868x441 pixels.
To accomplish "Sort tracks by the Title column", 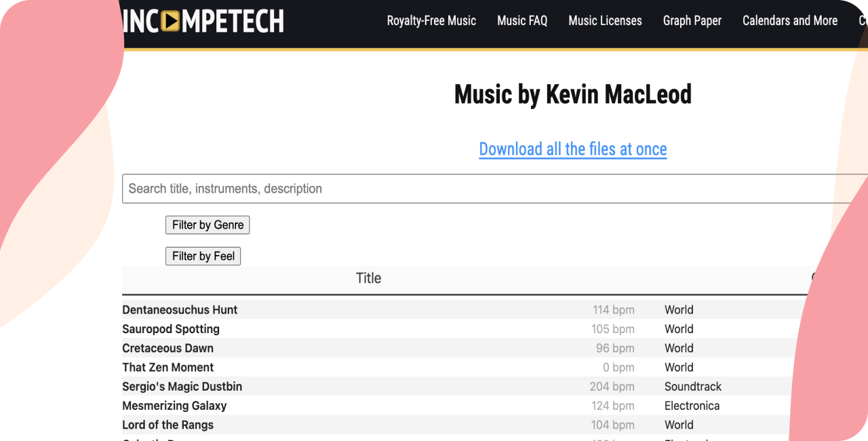I will point(368,278).
